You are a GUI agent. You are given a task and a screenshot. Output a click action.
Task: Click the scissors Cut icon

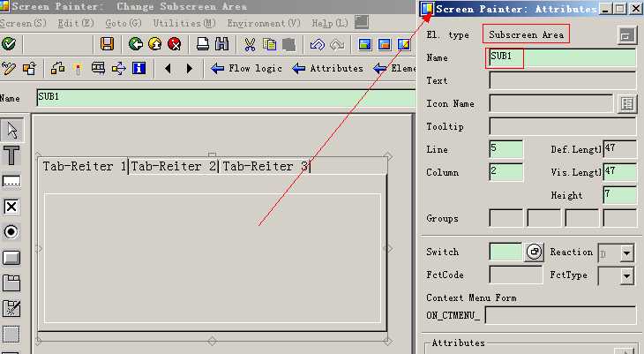(x=250, y=43)
